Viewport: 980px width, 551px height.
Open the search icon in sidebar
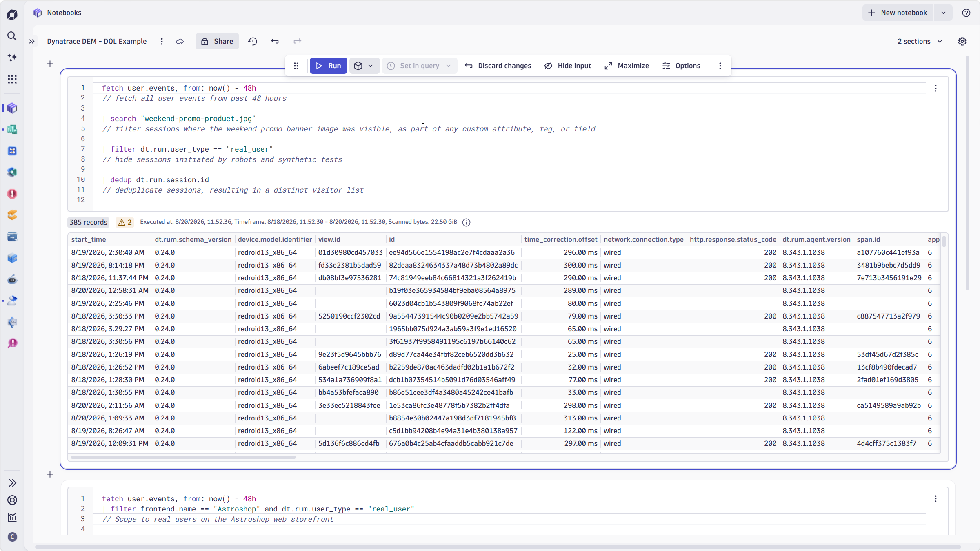tap(12, 36)
